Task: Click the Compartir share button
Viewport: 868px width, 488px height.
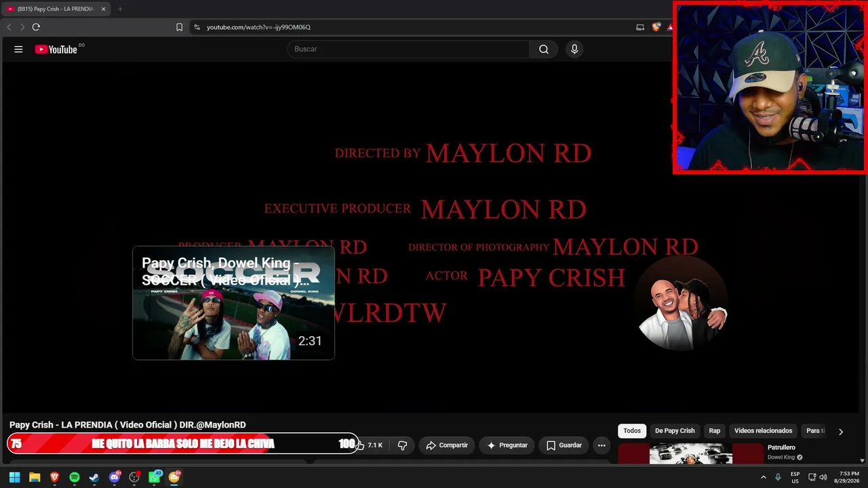Action: (447, 445)
